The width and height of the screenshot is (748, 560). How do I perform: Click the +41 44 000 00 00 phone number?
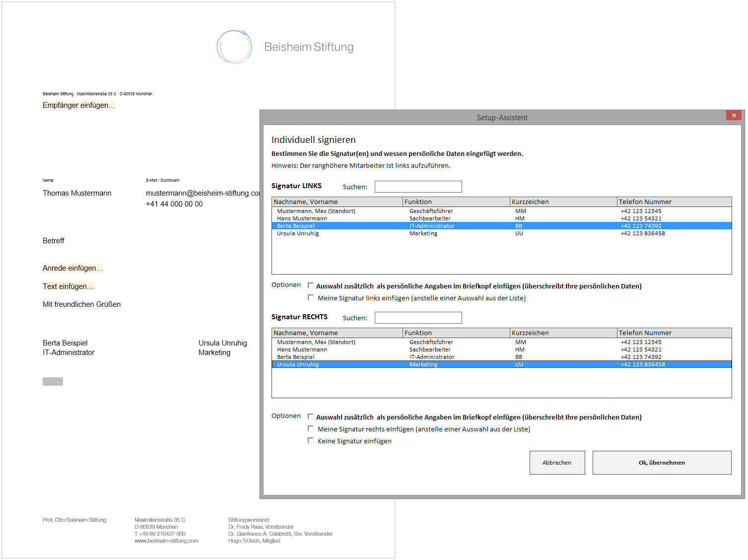[174, 204]
